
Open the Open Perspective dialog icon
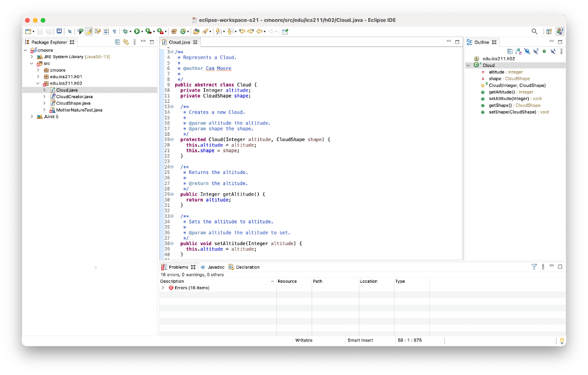pyautogui.click(x=549, y=31)
